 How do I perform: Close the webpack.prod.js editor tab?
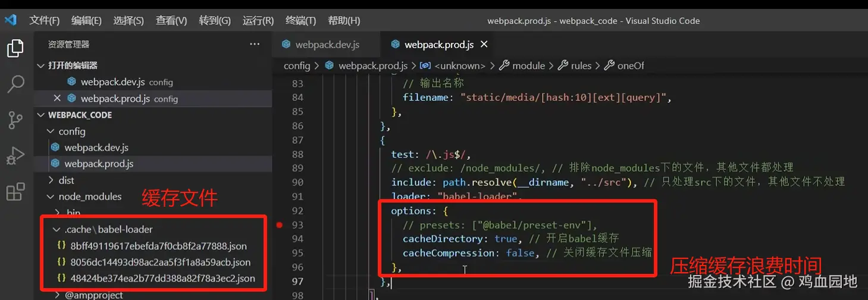click(484, 45)
